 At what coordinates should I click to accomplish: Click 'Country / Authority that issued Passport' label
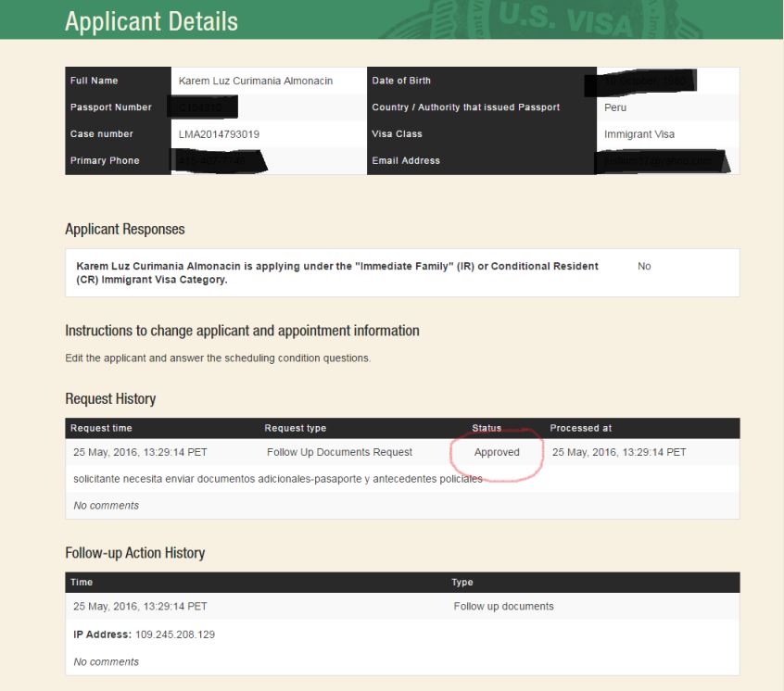coord(466,107)
